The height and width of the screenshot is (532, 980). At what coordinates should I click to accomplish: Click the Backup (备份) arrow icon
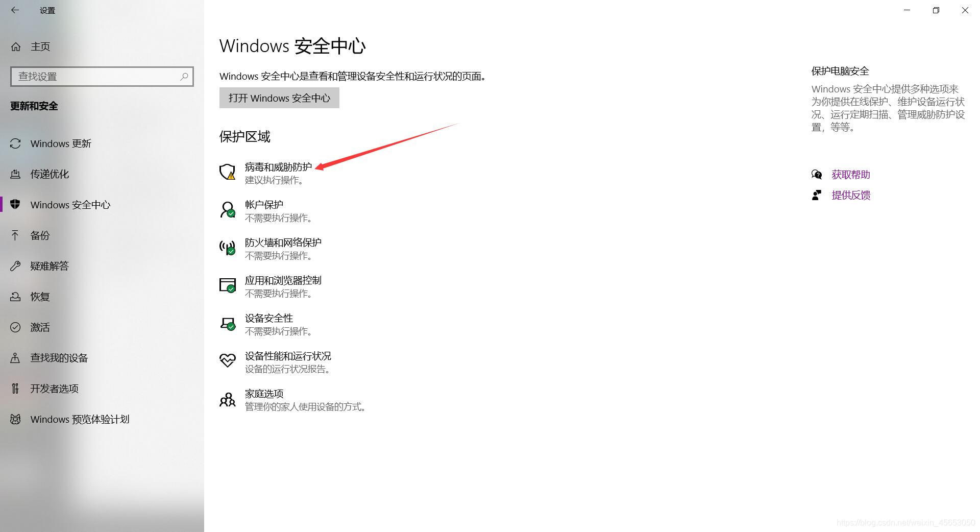point(15,235)
